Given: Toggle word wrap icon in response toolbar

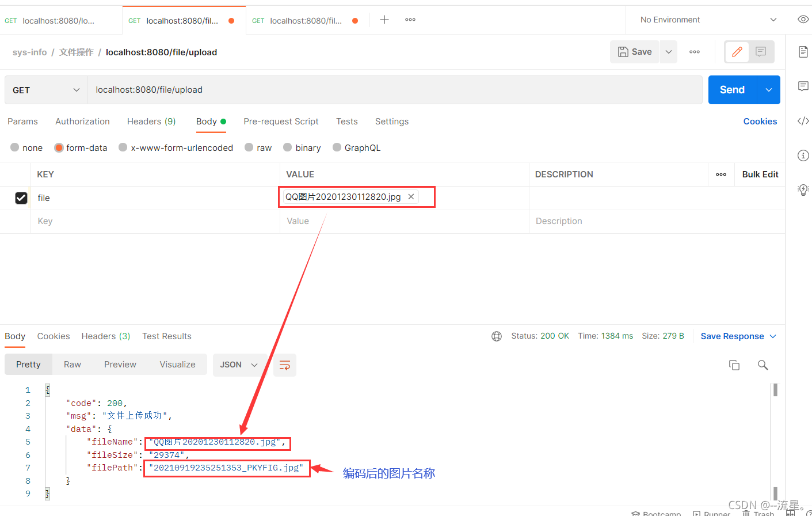Looking at the screenshot, I should point(285,365).
